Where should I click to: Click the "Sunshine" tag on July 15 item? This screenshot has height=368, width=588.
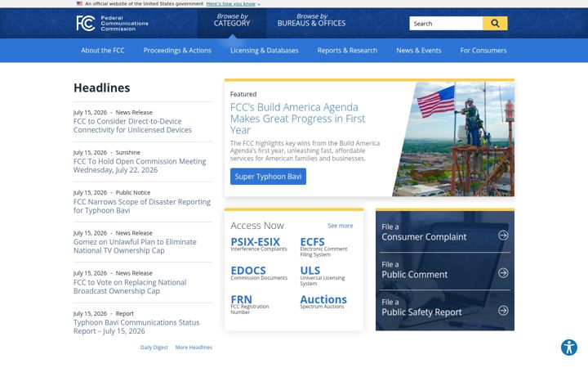coord(128,152)
